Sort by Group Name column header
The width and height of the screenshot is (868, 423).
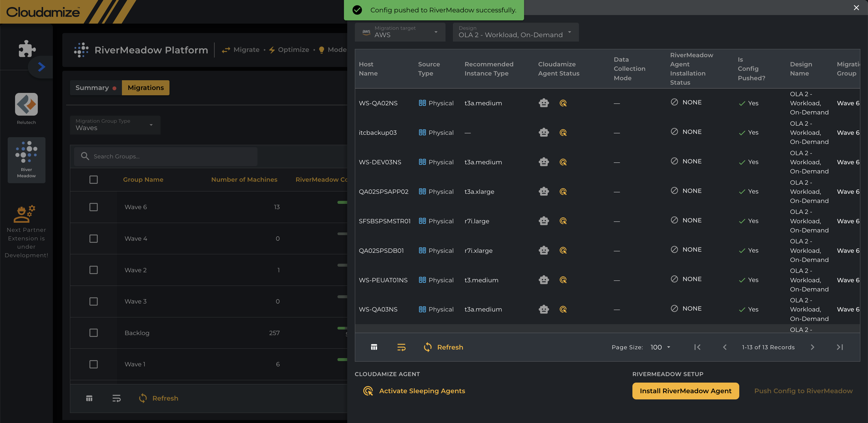(x=143, y=180)
